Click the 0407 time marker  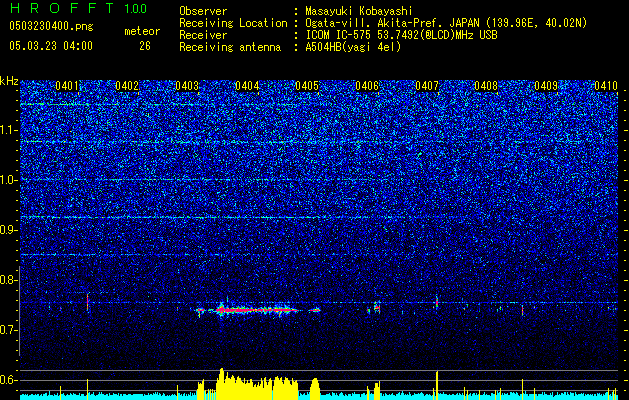427,86
